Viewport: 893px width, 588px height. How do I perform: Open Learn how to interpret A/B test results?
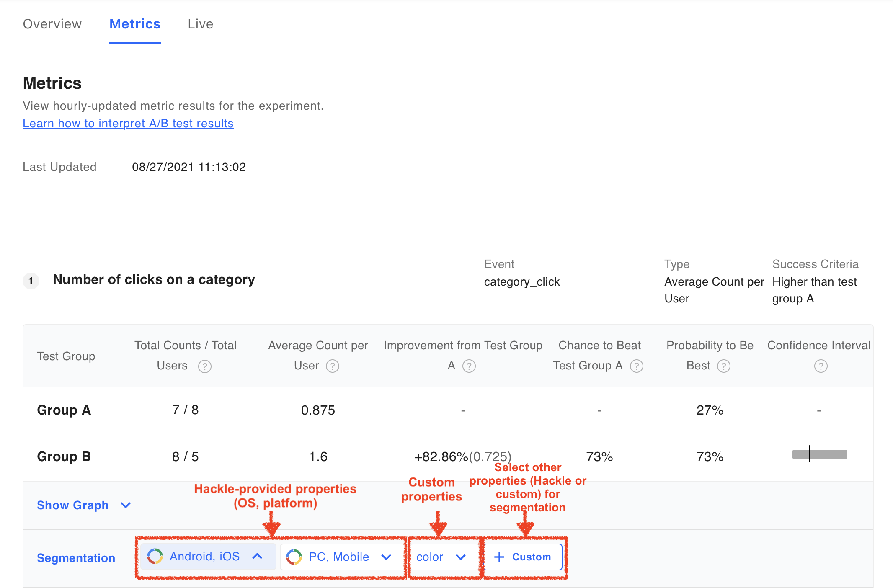pyautogui.click(x=128, y=124)
